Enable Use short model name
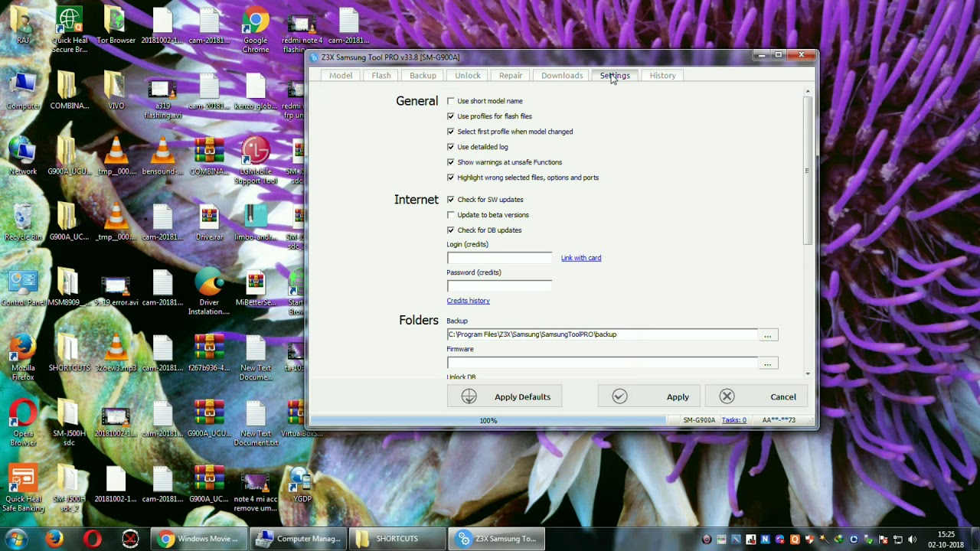The height and width of the screenshot is (551, 980). tap(451, 101)
